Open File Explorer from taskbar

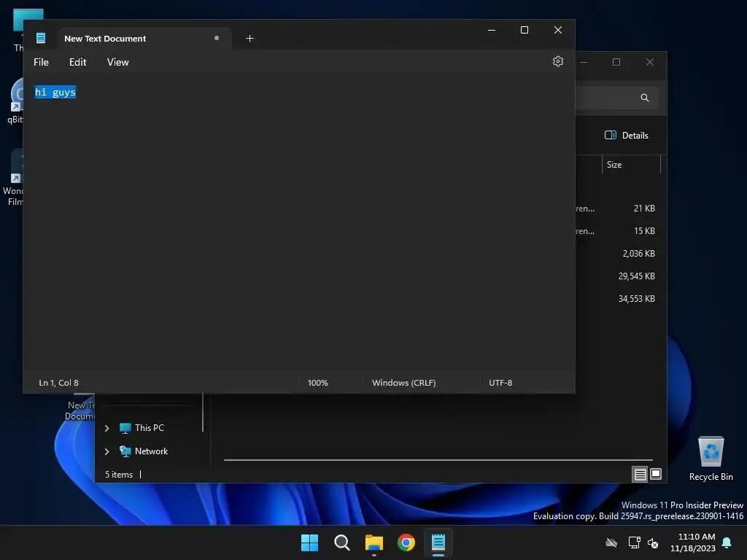374,542
